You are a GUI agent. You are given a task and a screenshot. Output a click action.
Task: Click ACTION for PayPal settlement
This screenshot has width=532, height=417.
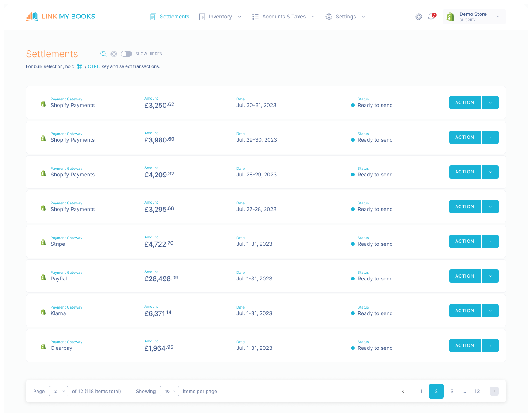465,276
